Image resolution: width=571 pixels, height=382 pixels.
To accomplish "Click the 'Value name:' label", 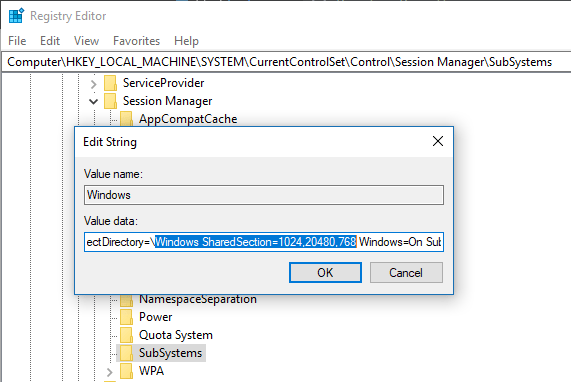I will pos(113,174).
